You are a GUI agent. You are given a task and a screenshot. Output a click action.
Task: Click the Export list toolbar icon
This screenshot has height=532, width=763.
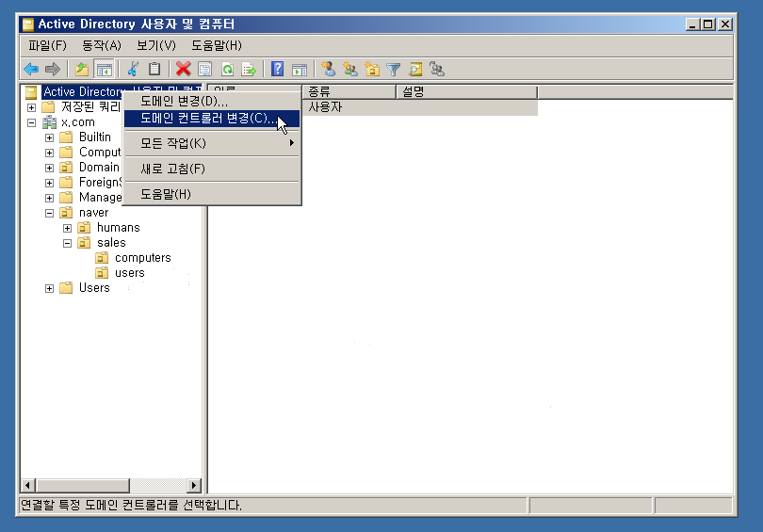click(x=249, y=69)
